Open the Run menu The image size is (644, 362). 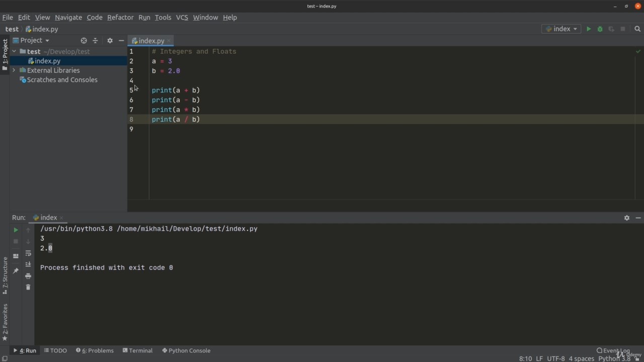point(144,17)
